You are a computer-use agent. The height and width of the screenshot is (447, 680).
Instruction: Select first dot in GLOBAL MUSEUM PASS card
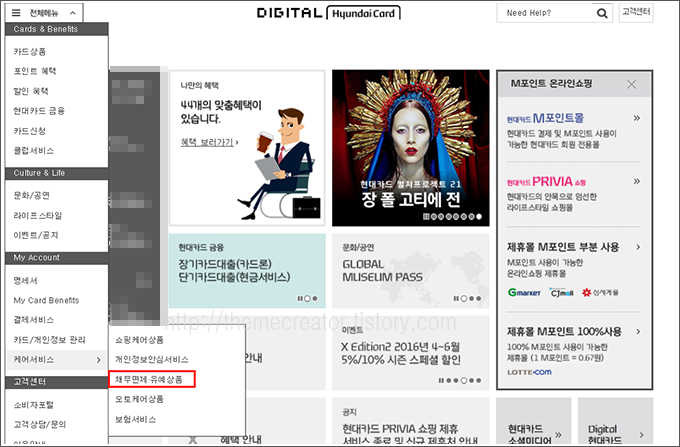464,298
